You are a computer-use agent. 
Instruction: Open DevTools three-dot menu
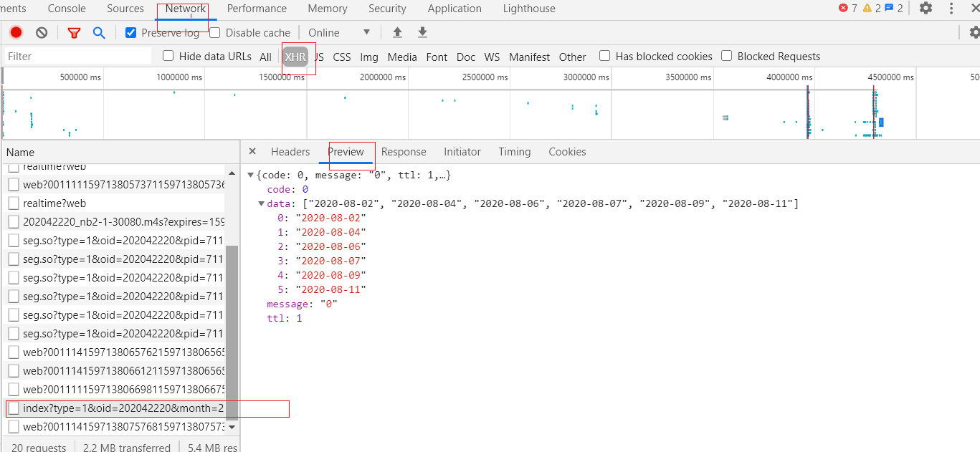[951, 9]
